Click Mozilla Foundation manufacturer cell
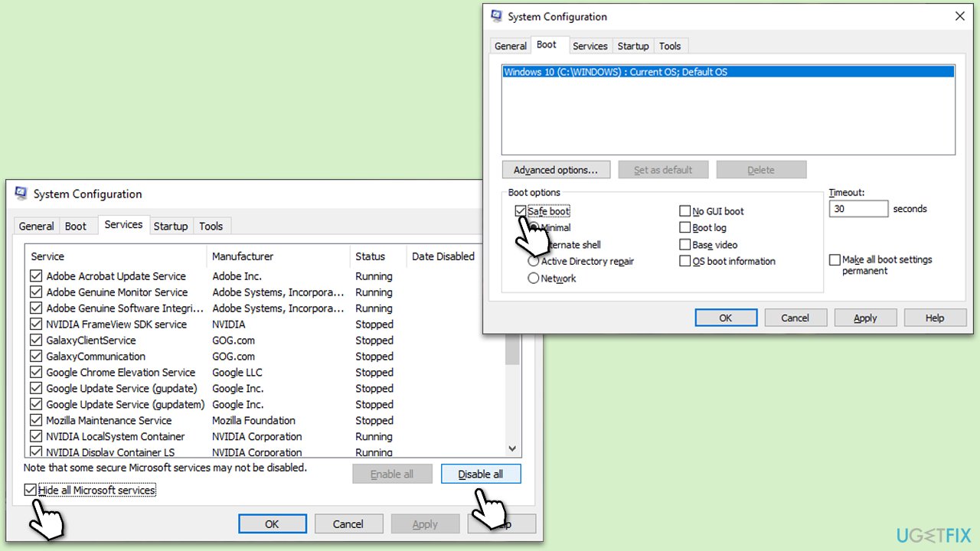Screen dimensions: 980x551 tap(253, 421)
